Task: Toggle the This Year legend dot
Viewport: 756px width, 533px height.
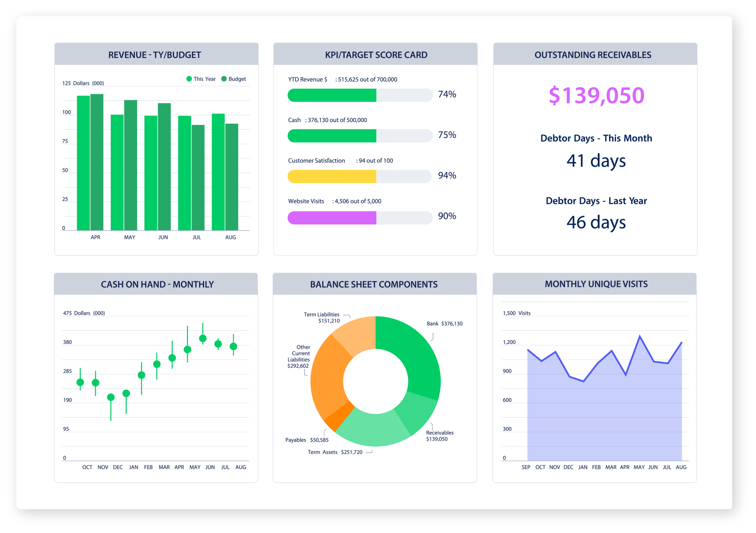Action: coord(189,79)
